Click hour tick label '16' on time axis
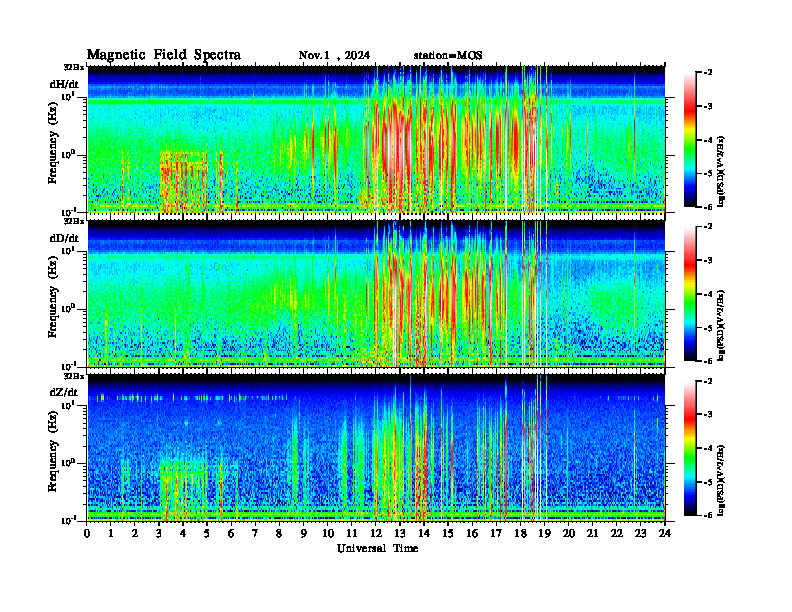 [472, 533]
